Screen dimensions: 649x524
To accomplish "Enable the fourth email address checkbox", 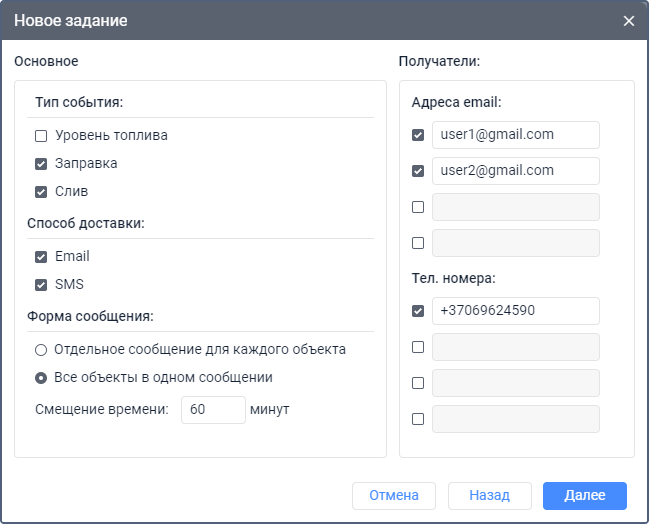I will [418, 243].
